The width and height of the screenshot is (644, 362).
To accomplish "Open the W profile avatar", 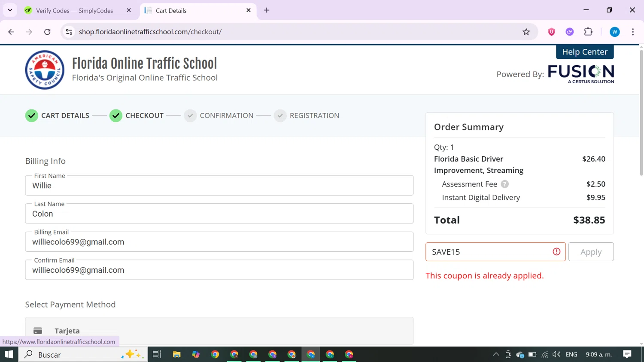I will point(615,32).
